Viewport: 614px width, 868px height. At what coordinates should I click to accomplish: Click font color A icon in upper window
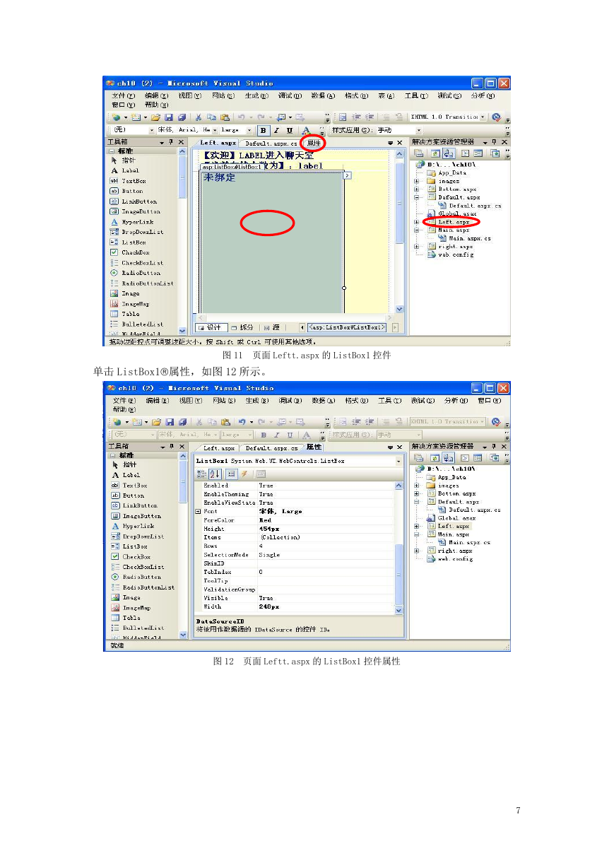point(307,130)
